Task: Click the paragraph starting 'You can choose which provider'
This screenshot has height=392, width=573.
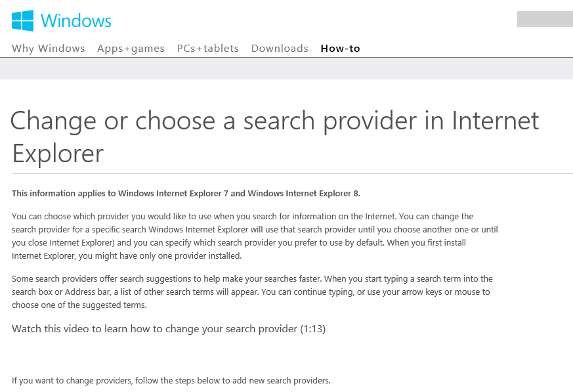Action: pyautogui.click(x=255, y=236)
